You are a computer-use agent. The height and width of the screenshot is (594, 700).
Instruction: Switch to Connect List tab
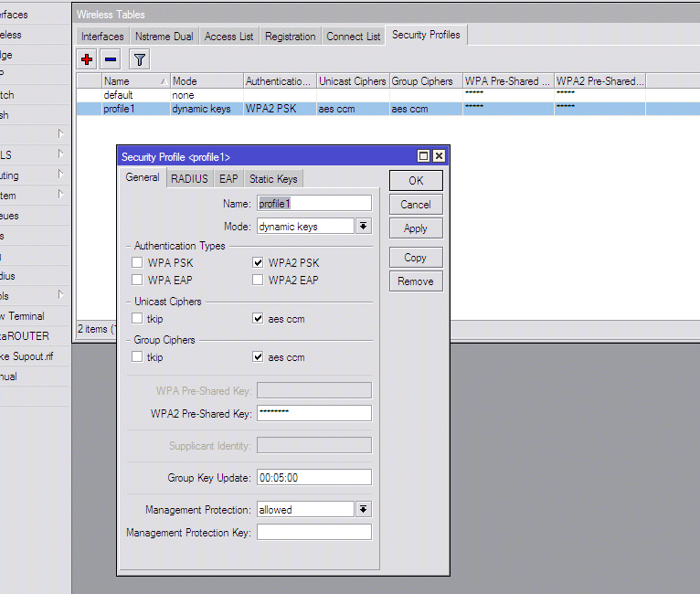(x=353, y=37)
